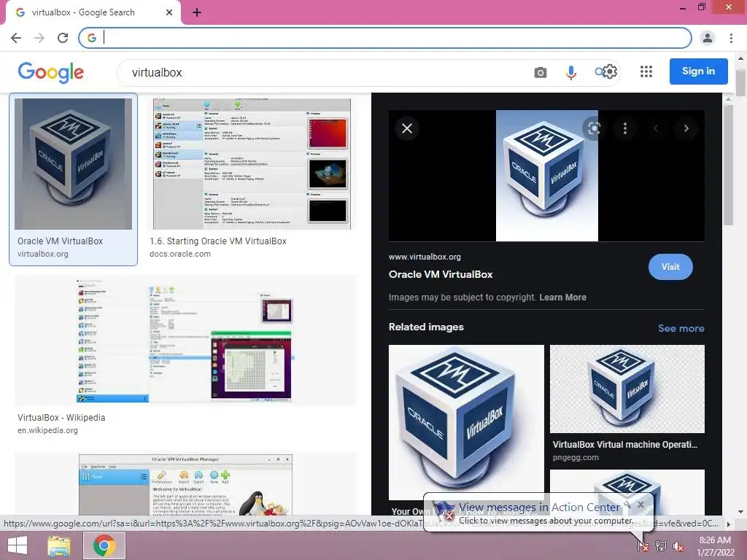Open the Google apps grid icon

tap(646, 72)
